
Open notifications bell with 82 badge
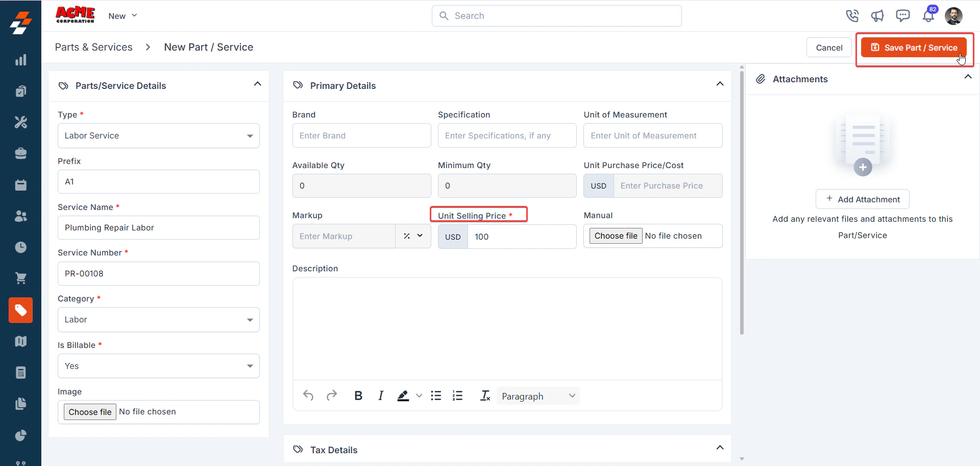[x=928, y=16]
